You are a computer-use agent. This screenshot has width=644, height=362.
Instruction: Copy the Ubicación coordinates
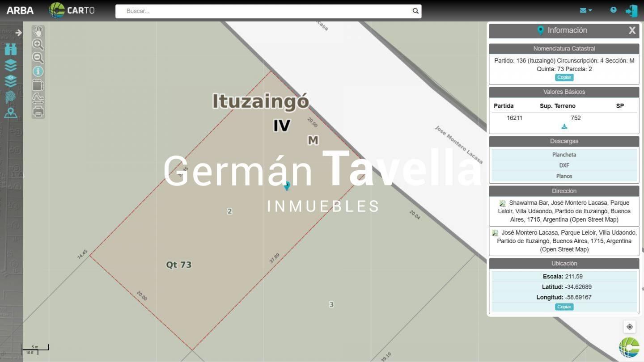coord(564,307)
